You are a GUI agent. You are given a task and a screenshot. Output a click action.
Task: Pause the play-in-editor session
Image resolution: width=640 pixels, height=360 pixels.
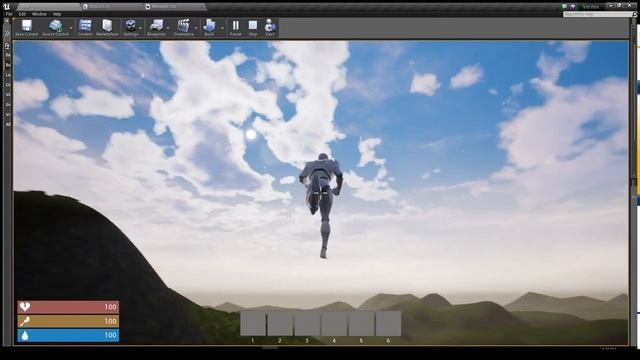(x=236, y=28)
